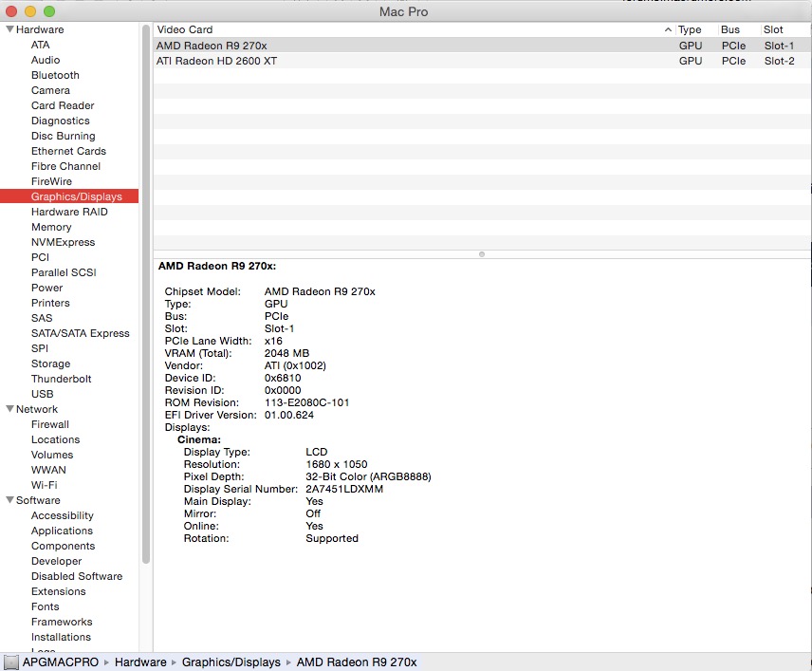Open the SAS section

pos(42,318)
